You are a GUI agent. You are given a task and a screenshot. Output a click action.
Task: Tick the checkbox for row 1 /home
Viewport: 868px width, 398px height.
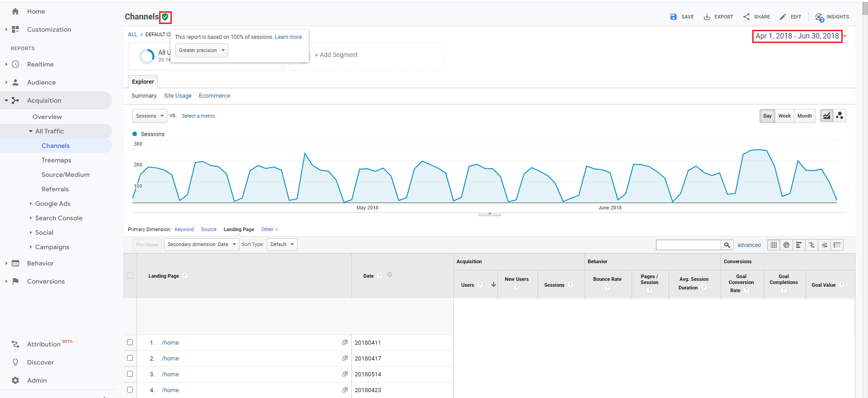click(x=130, y=342)
